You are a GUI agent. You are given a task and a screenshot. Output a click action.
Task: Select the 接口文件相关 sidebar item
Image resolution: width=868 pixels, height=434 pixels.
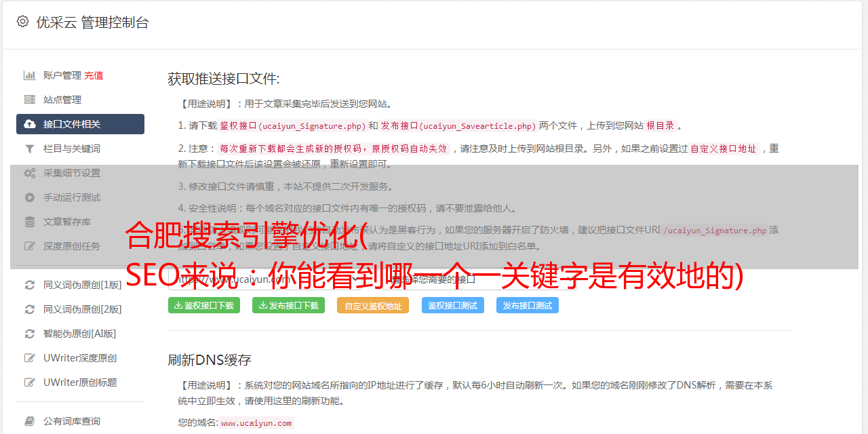pyautogui.click(x=80, y=124)
